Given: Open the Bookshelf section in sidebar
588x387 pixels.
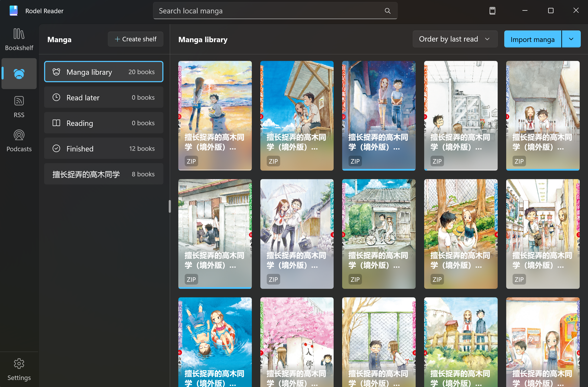Looking at the screenshot, I should pos(19,39).
